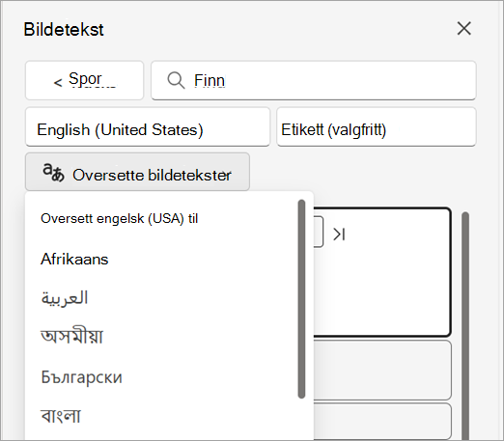
Task: Click the magnifier search icon
Action: [176, 80]
